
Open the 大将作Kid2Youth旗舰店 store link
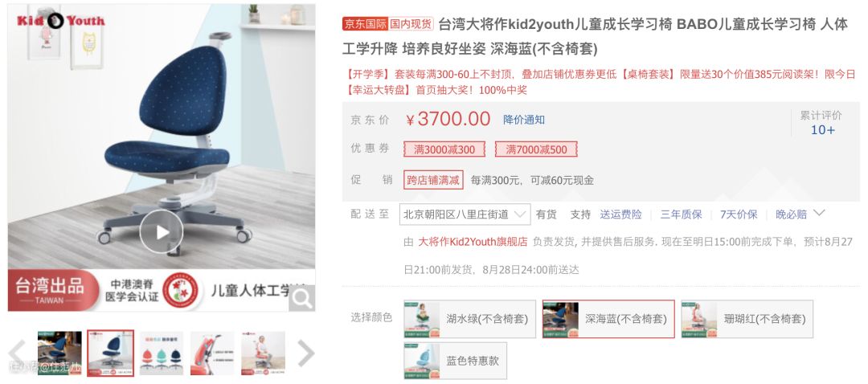tap(473, 242)
